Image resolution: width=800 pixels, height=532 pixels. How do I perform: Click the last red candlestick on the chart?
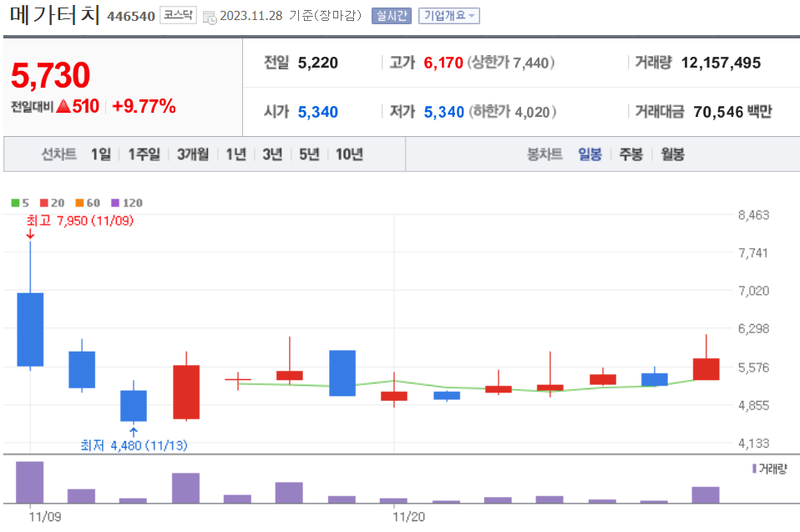click(x=706, y=369)
